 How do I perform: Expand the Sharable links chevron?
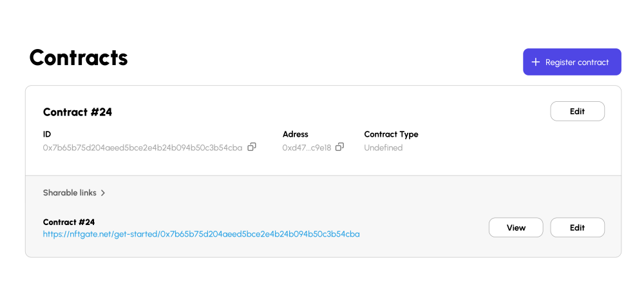point(103,192)
